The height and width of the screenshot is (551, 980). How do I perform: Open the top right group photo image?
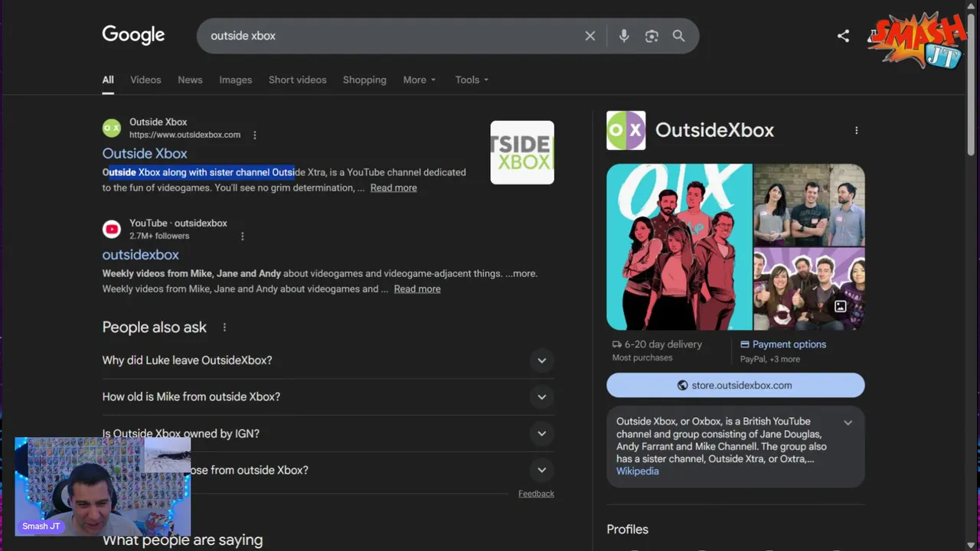pyautogui.click(x=809, y=204)
